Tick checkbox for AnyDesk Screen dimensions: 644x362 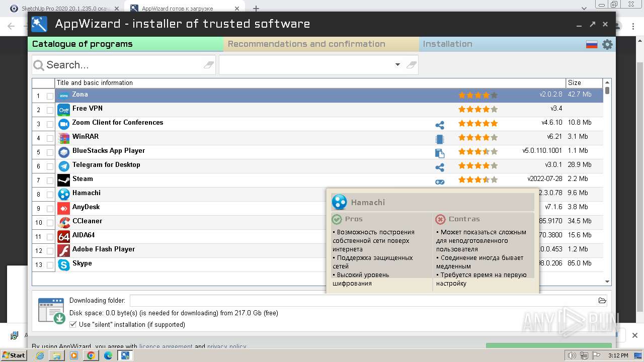tap(50, 209)
